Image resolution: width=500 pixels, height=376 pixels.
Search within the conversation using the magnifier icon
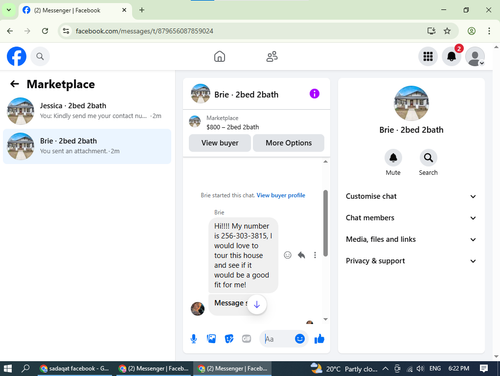tap(428, 158)
